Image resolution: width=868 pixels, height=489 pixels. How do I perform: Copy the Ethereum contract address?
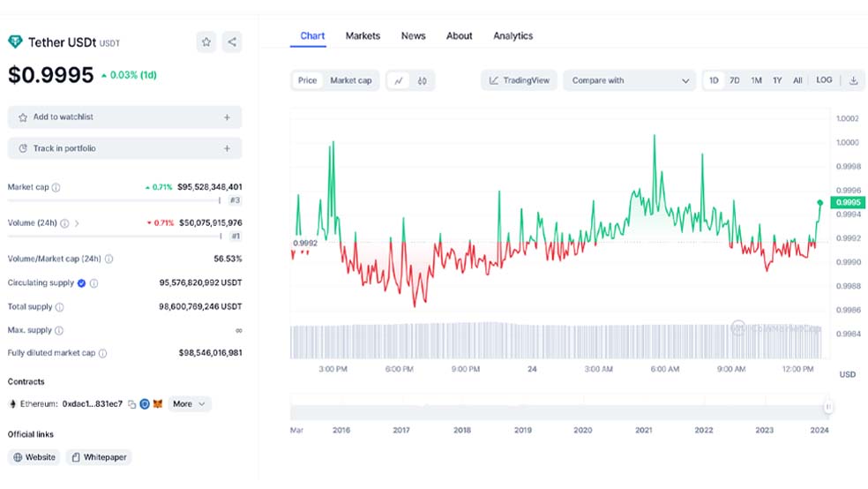[x=131, y=404]
